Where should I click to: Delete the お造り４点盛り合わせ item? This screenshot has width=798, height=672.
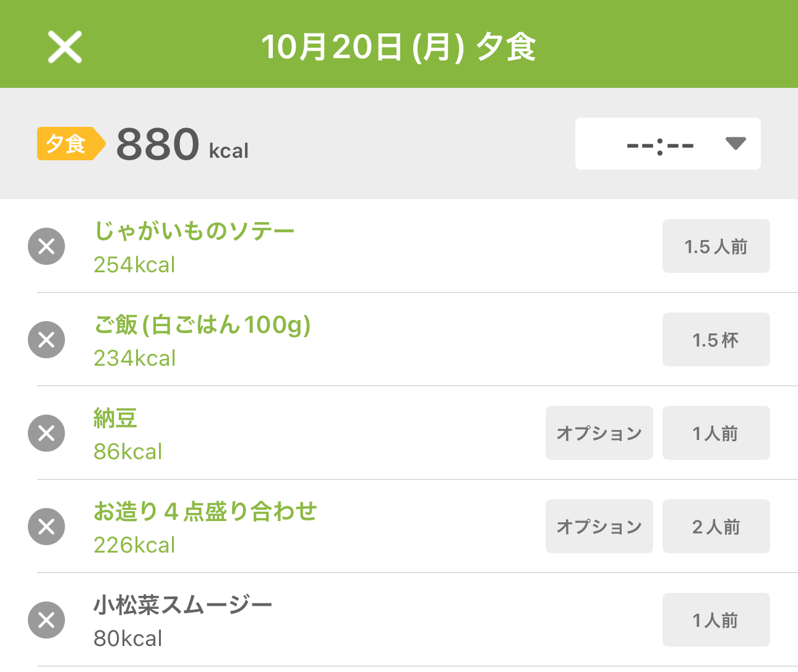coord(46,527)
